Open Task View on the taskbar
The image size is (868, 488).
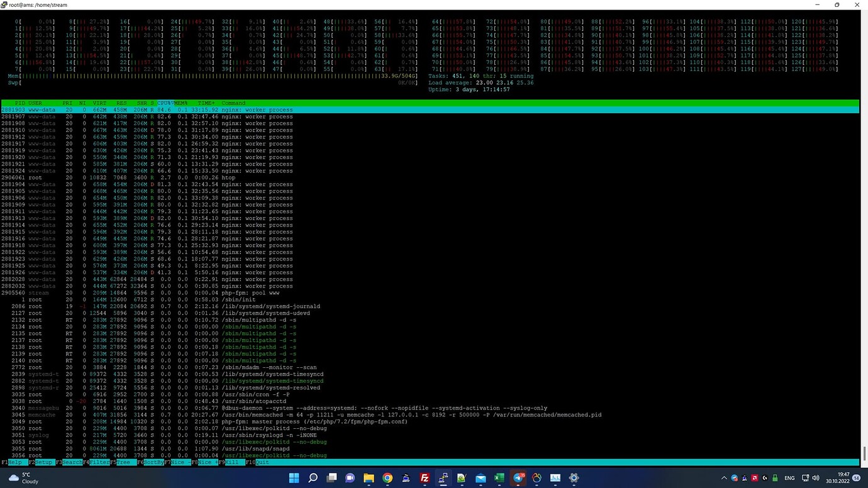pyautogui.click(x=331, y=478)
